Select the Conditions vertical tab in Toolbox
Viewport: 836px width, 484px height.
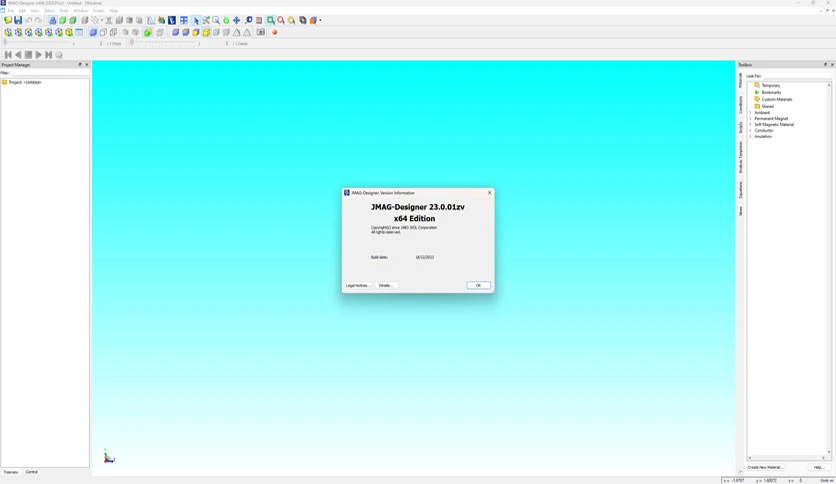[x=741, y=105]
